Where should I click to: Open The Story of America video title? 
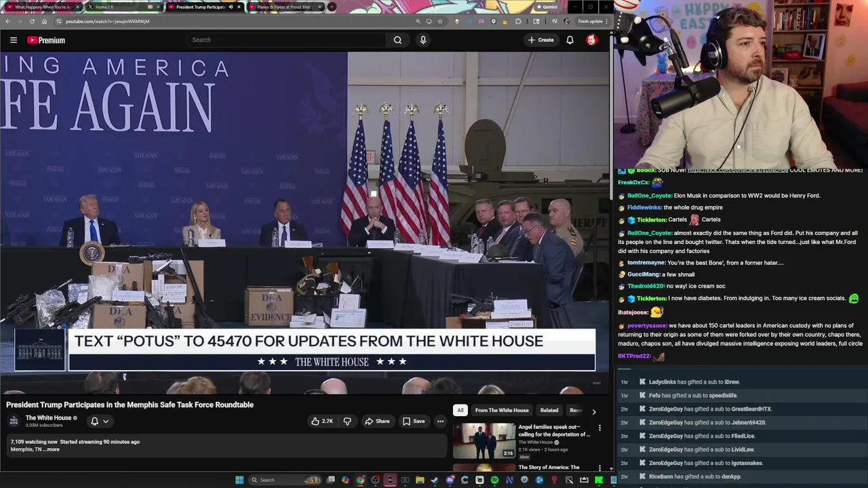click(549, 467)
